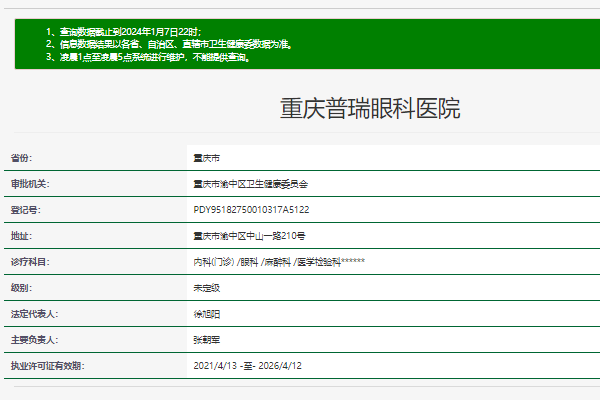Screen dimensions: 600x400
Task: Click notice line about 凌晨1点至凌晨5点 maintenance
Action: (x=148, y=57)
